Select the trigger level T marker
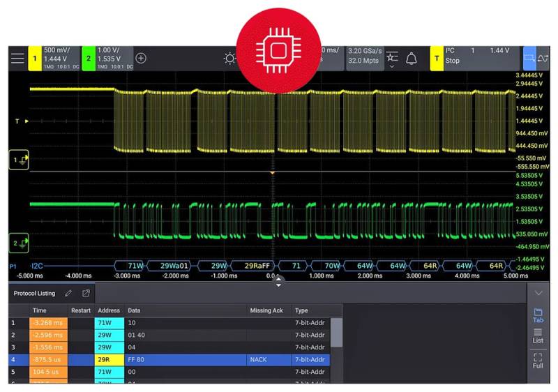The height and width of the screenshot is (392, 558). point(22,121)
